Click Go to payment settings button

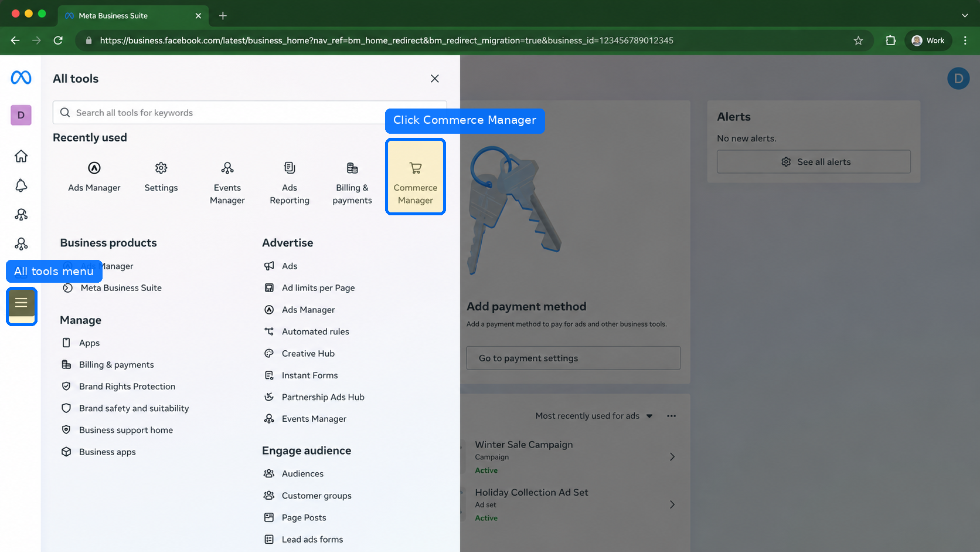[573, 358]
